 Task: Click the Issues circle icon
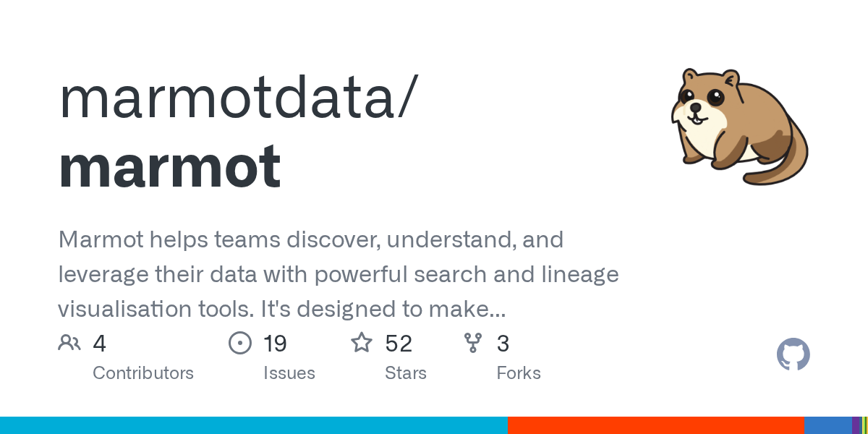(x=239, y=343)
